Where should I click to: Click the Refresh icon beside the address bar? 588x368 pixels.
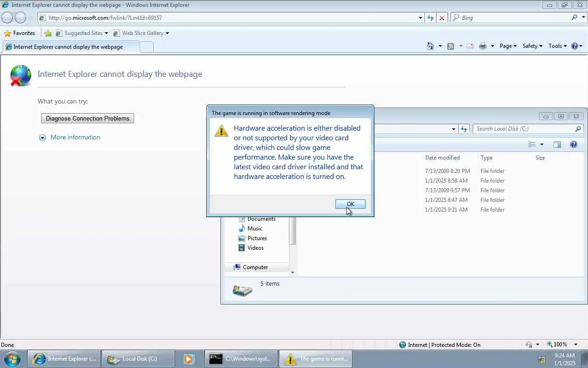430,17
